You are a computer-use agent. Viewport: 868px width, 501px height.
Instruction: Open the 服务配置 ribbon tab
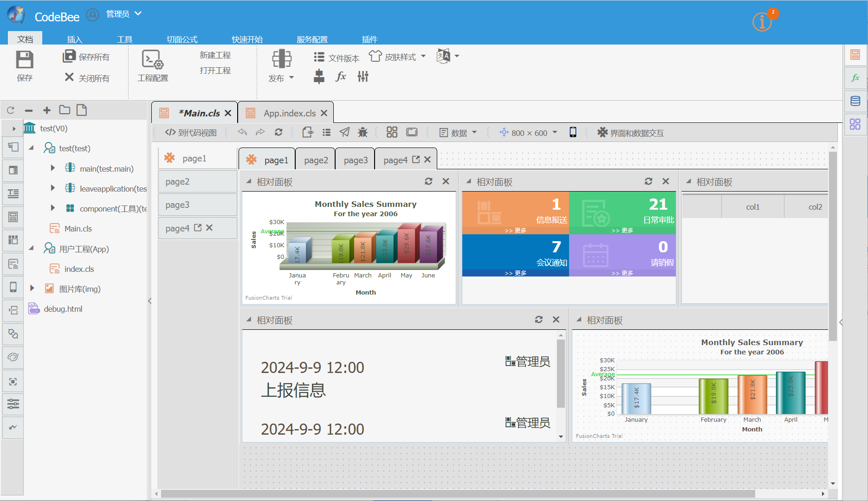pyautogui.click(x=312, y=39)
